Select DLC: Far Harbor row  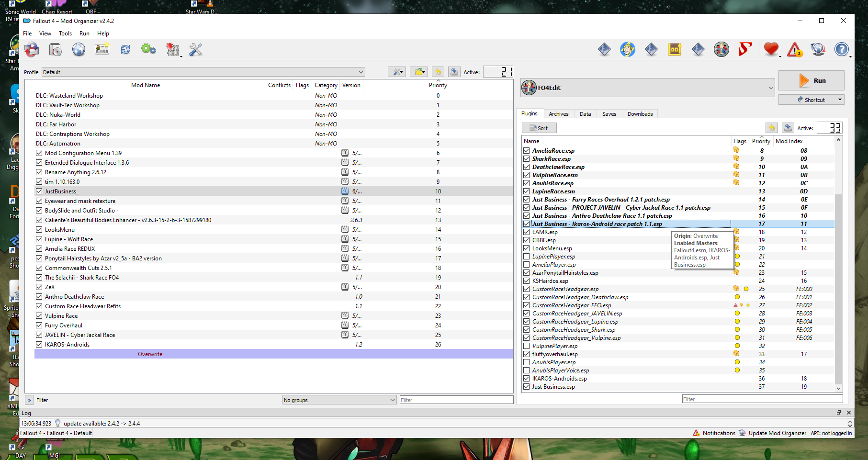[274, 124]
